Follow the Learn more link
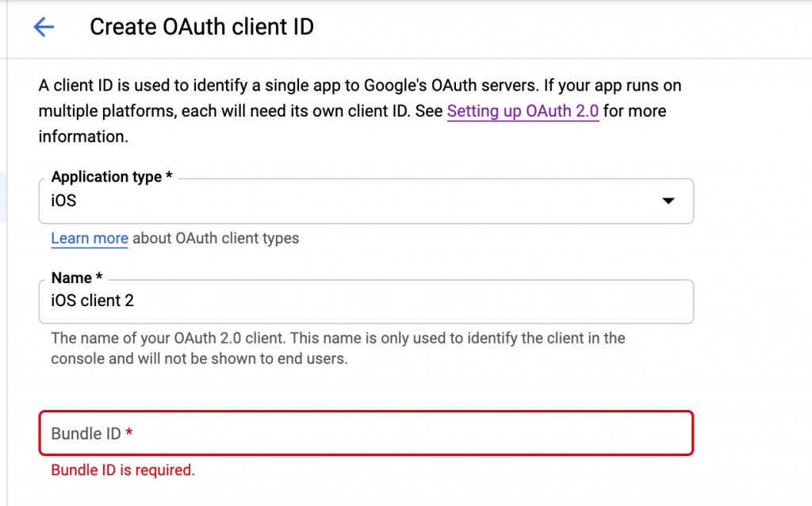The width and height of the screenshot is (812, 506). pyautogui.click(x=90, y=238)
